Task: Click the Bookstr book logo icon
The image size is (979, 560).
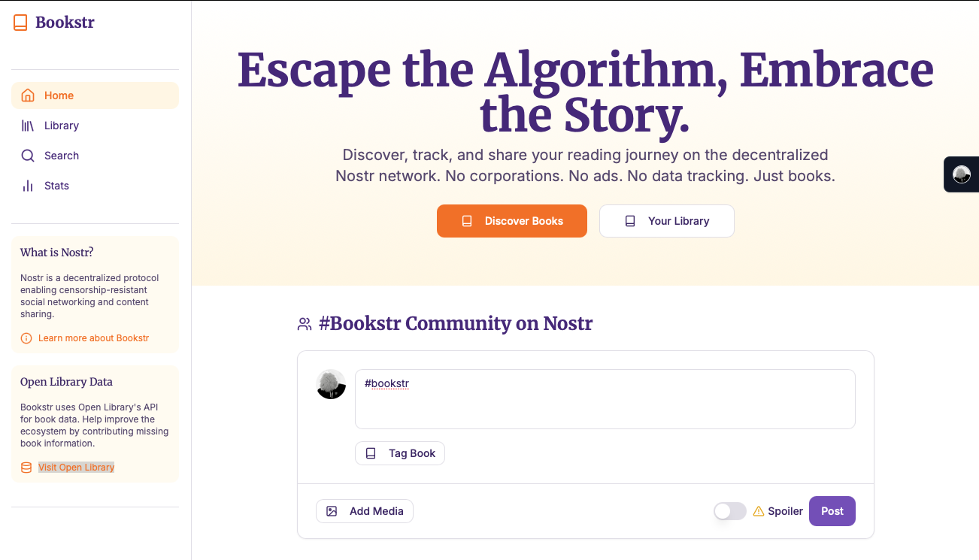Action: (20, 23)
